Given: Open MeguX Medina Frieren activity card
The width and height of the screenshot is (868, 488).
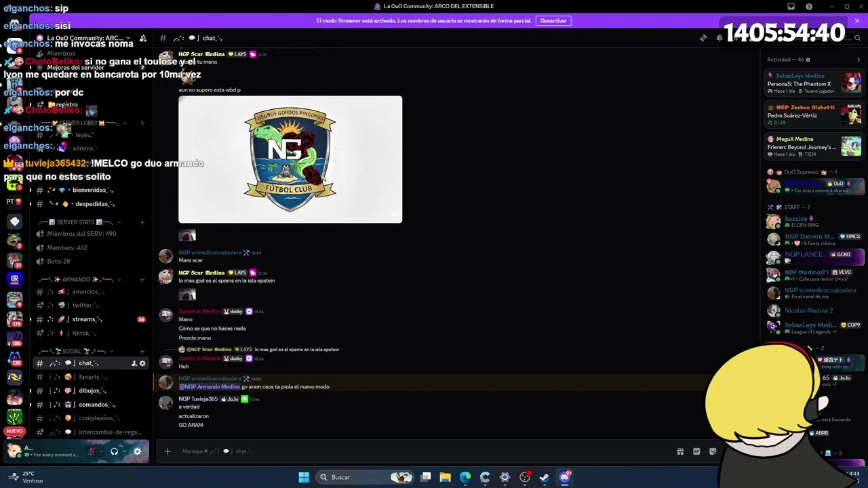Looking at the screenshot, I should (x=814, y=146).
